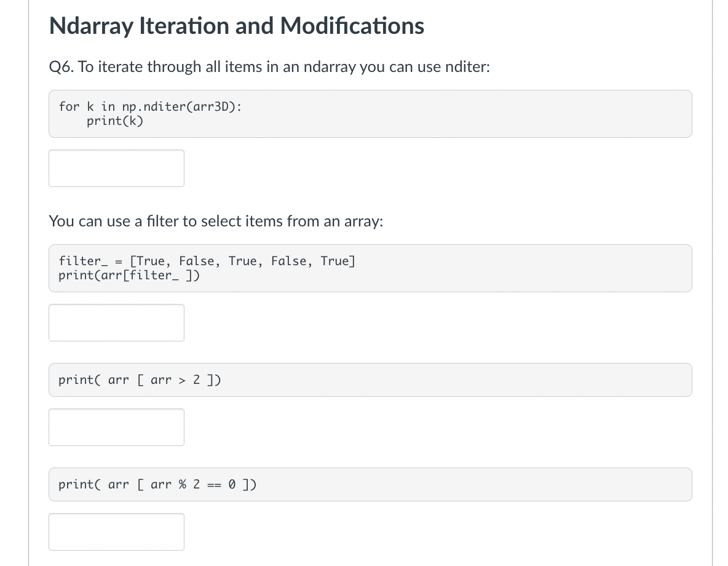Click the print(k) line inside the first code block
Image resolution: width=728 pixels, height=566 pixels.
click(115, 121)
